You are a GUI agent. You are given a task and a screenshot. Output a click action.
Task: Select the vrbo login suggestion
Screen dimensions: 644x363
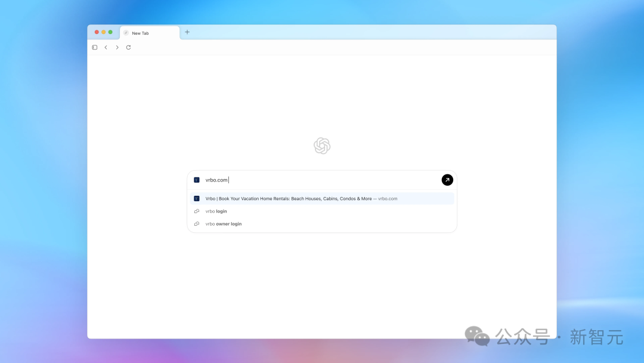(216, 211)
